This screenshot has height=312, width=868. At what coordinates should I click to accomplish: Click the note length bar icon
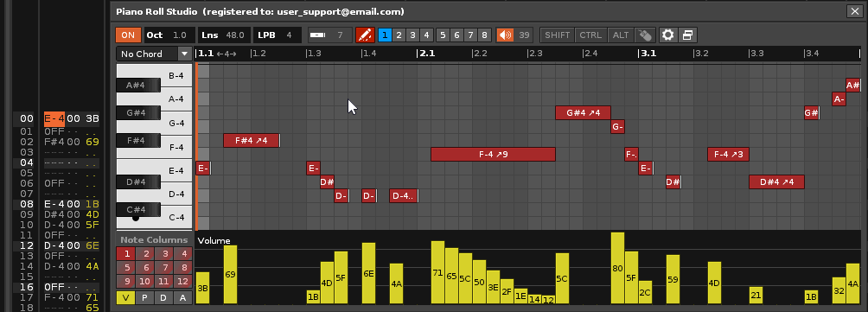[318, 35]
